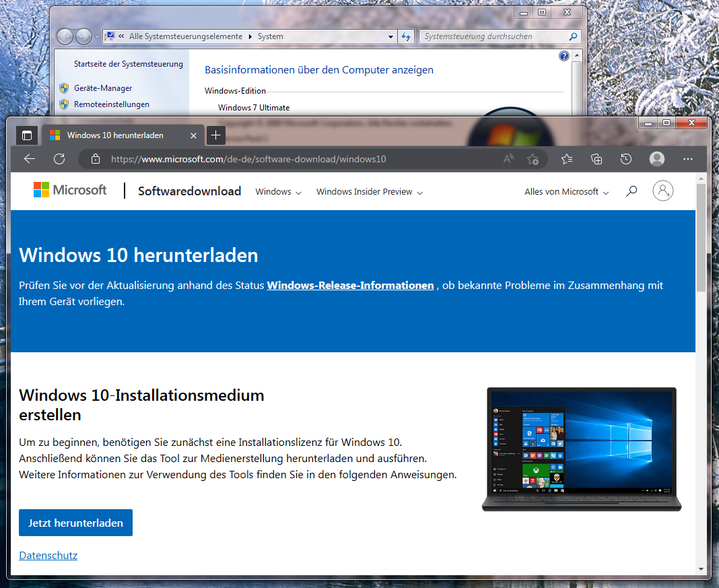Click System breadcrumb in address bar
This screenshot has width=719, height=588.
tap(270, 36)
